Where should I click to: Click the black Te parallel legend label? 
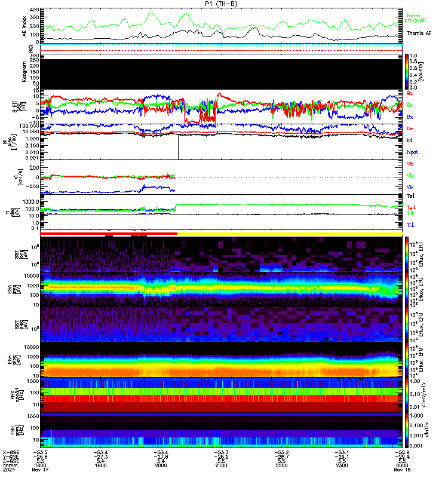[410, 196]
